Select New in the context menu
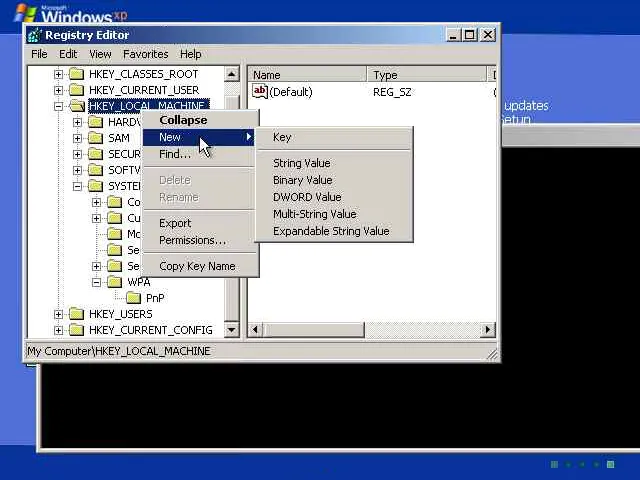 coord(199,137)
